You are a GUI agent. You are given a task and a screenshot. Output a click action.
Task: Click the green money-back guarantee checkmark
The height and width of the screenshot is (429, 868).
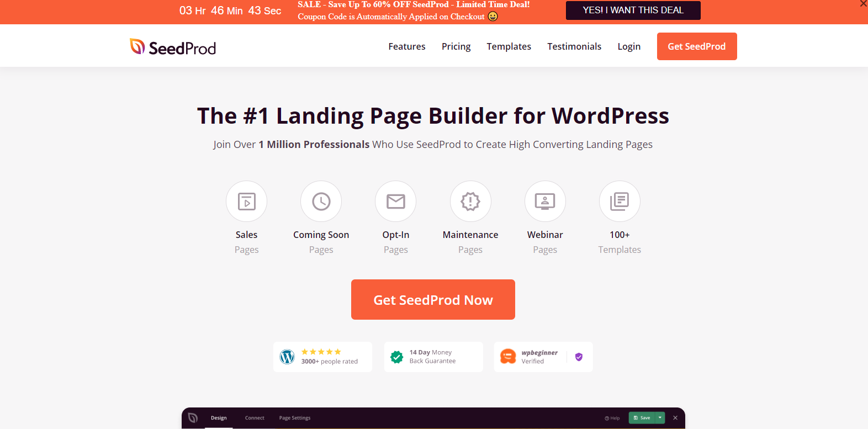[396, 357]
